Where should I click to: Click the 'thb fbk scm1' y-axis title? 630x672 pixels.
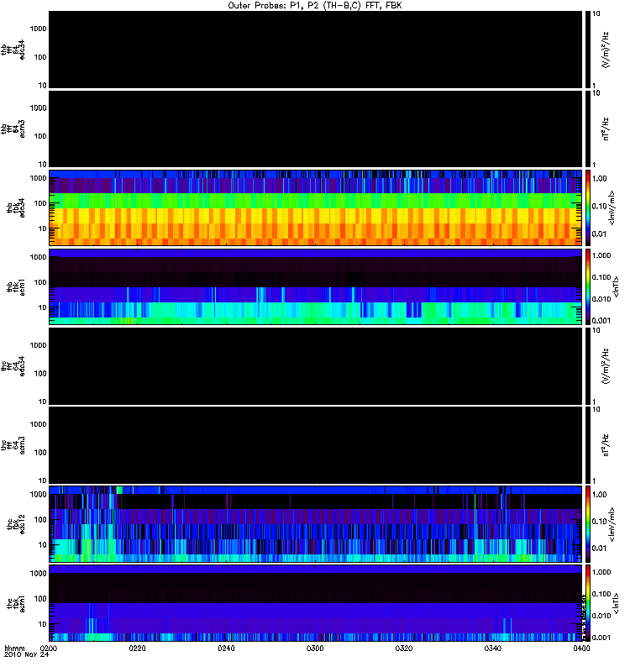click(15, 286)
